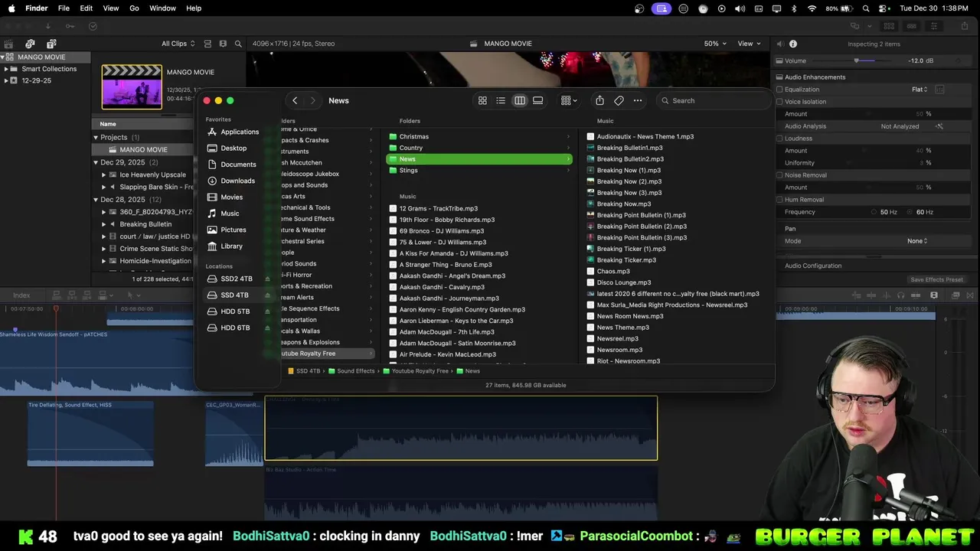This screenshot has width=980, height=551.
Task: Open the Info inspector
Action: click(x=793, y=44)
